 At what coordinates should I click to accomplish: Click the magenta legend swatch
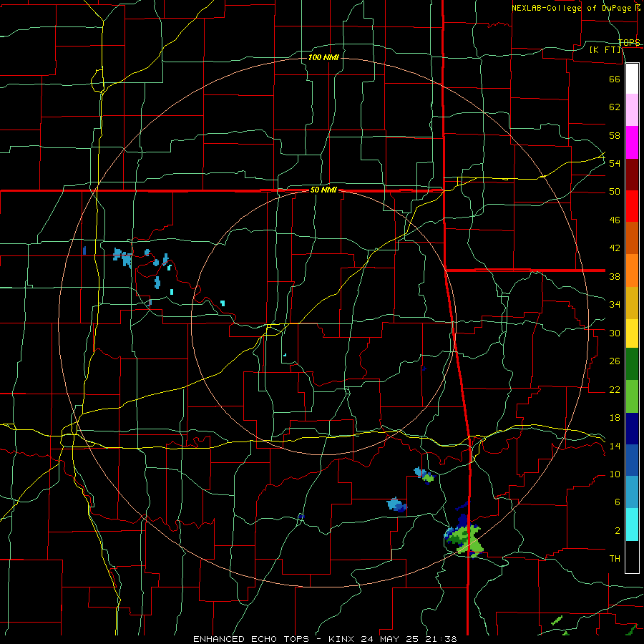tap(632, 142)
